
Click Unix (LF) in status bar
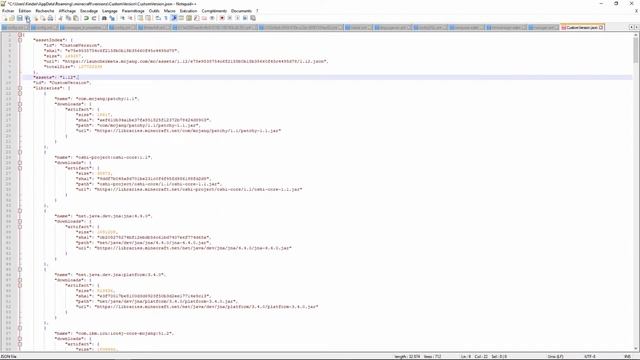556,356
